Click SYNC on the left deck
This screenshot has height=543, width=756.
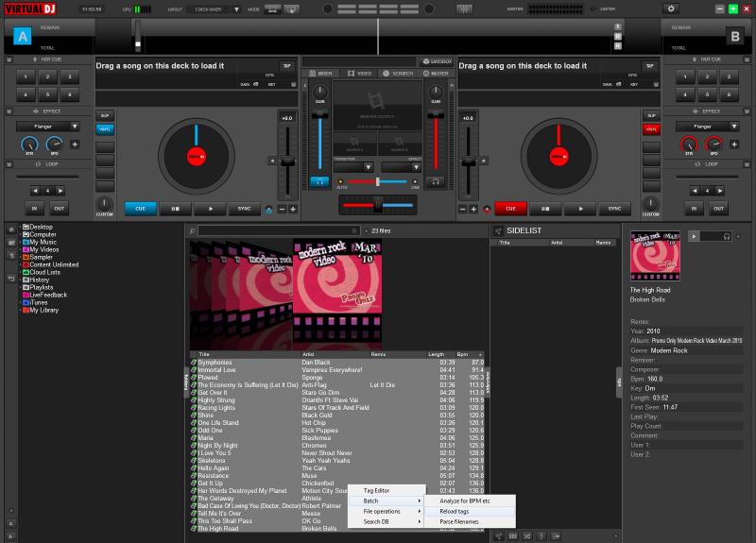click(245, 209)
